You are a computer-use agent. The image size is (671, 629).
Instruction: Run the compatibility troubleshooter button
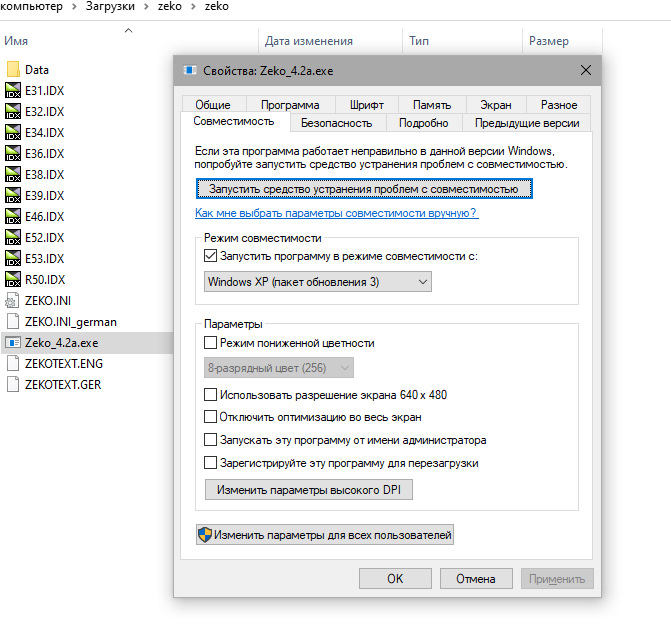click(364, 189)
